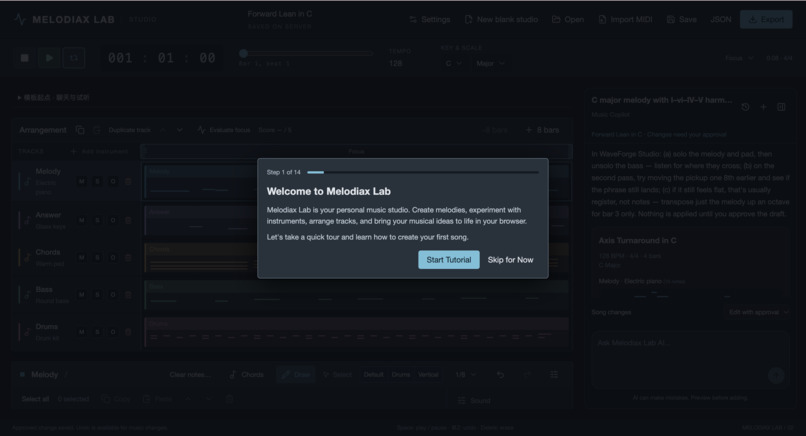
Task: Click Clear notes… in the editor toolbar
Action: [x=190, y=374]
